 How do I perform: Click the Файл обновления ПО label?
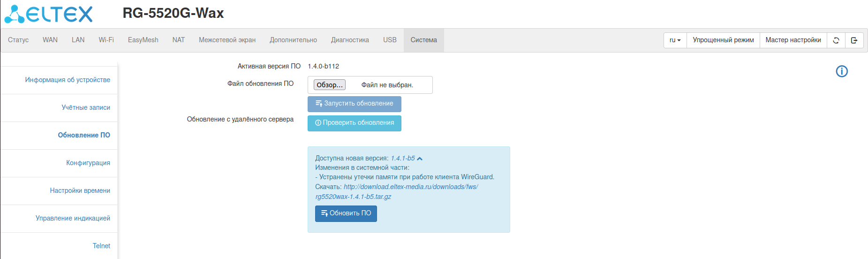(x=261, y=84)
